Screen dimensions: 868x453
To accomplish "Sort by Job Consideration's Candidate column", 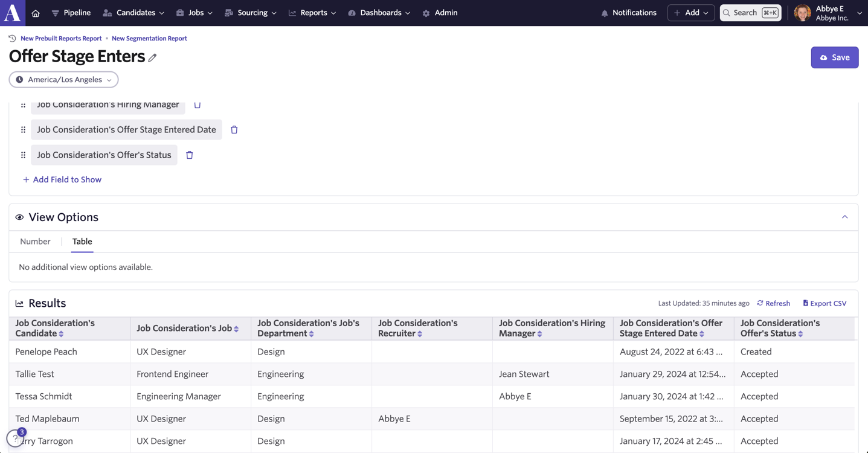I will (62, 334).
